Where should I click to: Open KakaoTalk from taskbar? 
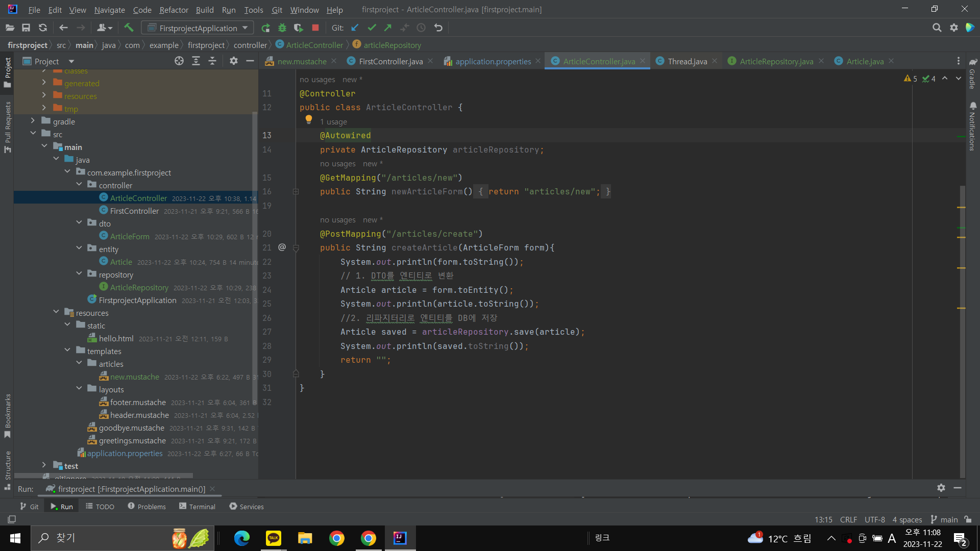(x=274, y=538)
